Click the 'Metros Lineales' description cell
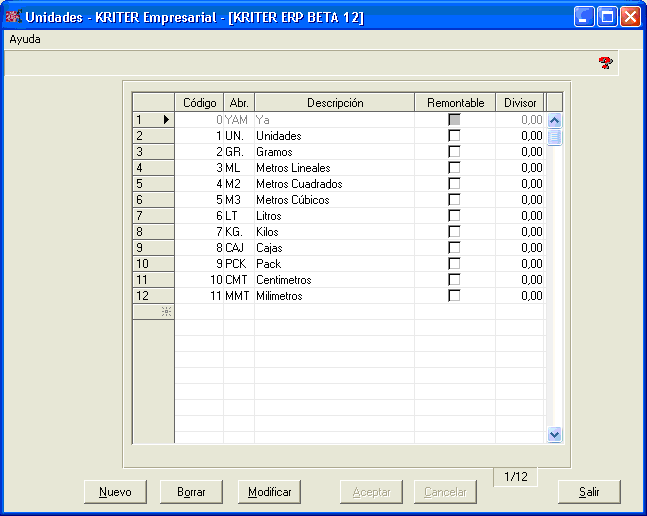The width and height of the screenshot is (647, 516). click(x=334, y=168)
